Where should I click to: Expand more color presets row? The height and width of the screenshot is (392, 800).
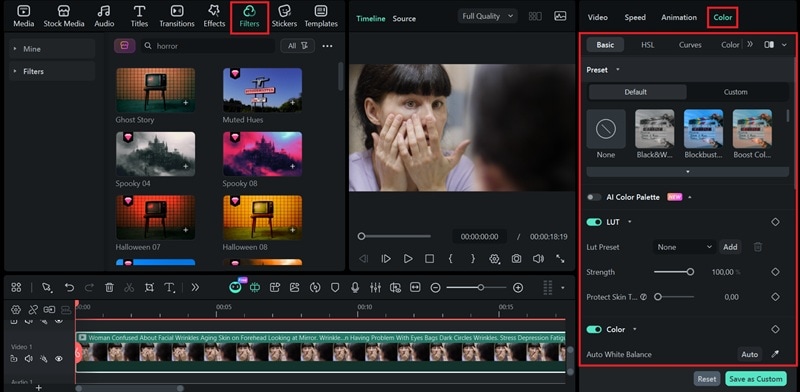687,172
